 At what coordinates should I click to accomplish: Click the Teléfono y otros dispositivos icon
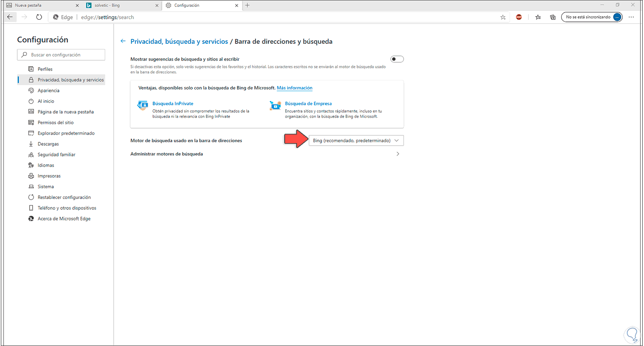[31, 208]
